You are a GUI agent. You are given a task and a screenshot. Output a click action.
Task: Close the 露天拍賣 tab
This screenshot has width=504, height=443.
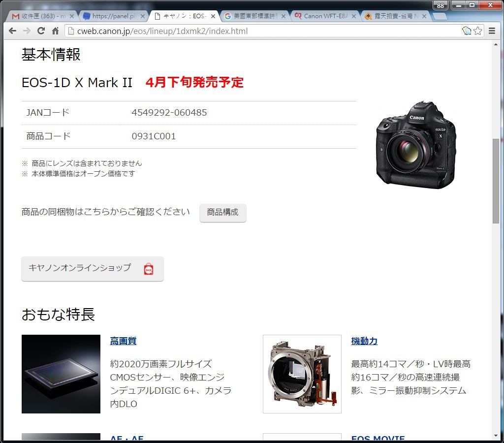click(424, 16)
